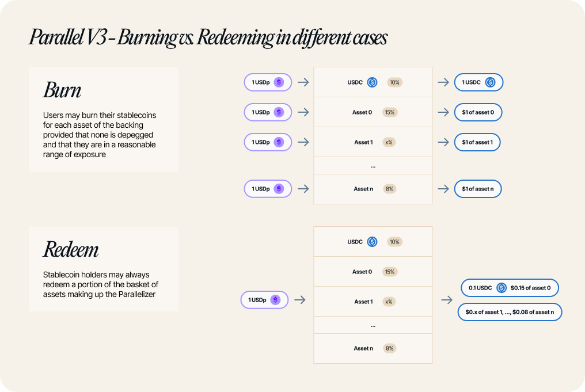Viewport: 585px width, 392px height.
Task: Select the $1 of asset 0 pill
Action: point(478,112)
